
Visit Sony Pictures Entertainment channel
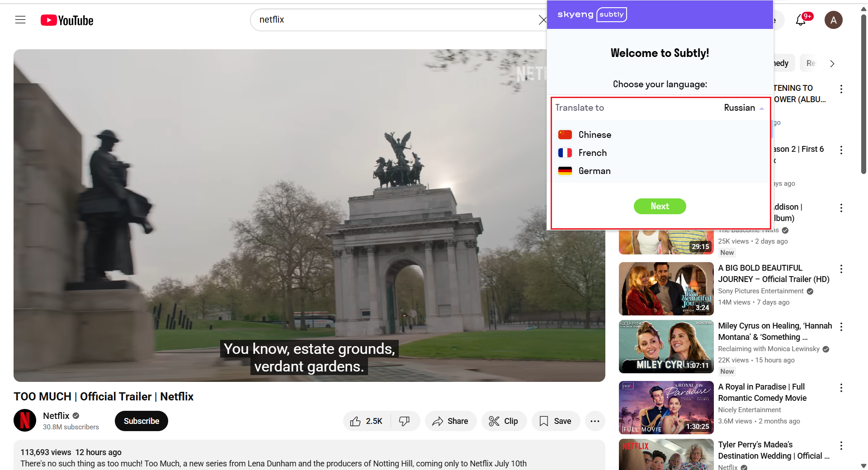click(761, 291)
